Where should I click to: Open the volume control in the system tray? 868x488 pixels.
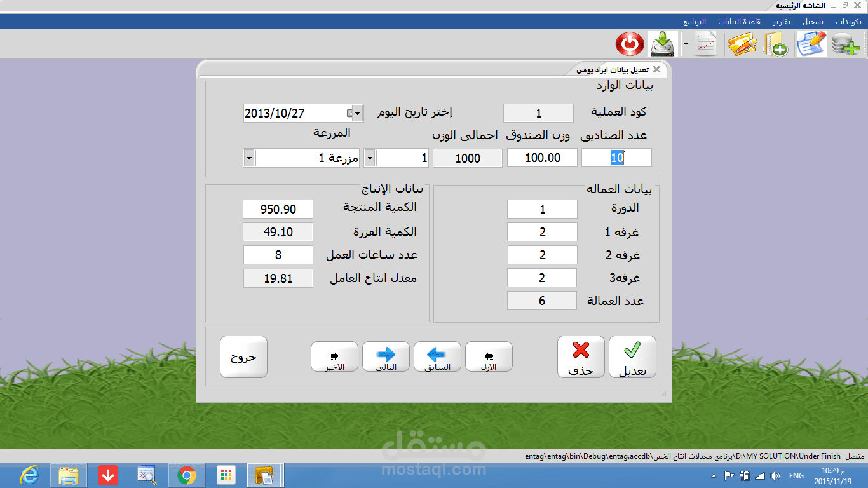click(773, 475)
